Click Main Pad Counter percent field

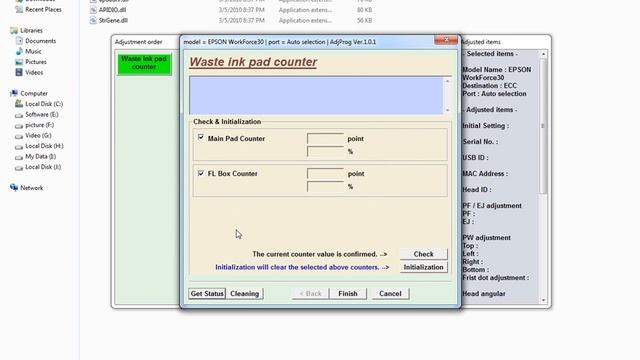325,151
